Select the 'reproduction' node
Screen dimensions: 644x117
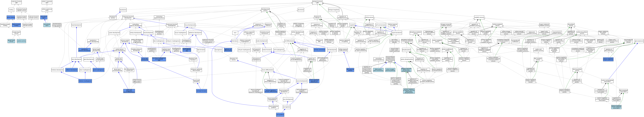tap(123, 10)
